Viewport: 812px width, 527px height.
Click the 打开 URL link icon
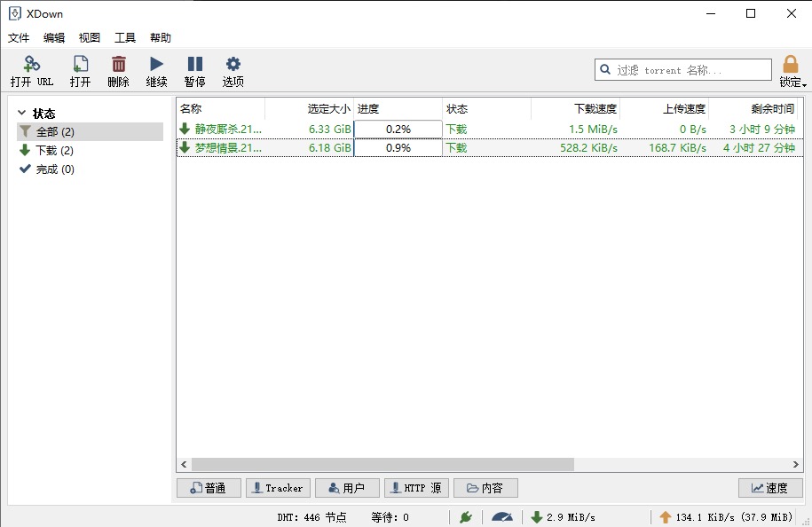click(x=32, y=65)
